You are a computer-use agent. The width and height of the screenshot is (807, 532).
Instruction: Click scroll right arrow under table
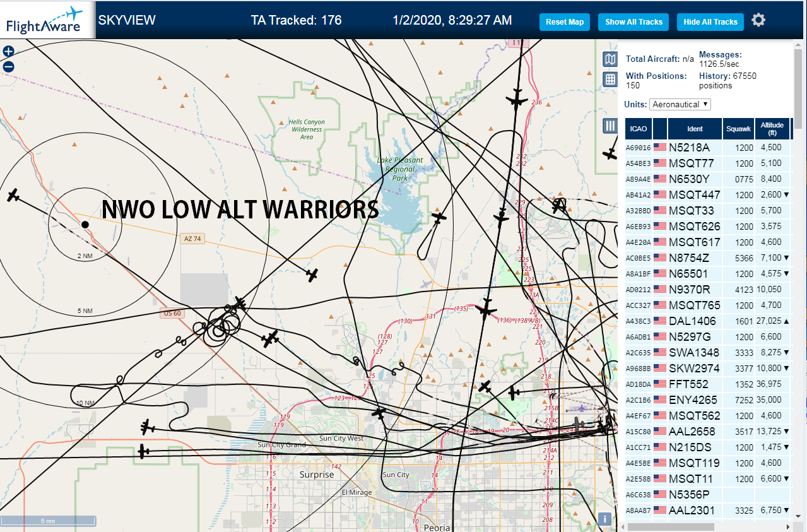(787, 526)
